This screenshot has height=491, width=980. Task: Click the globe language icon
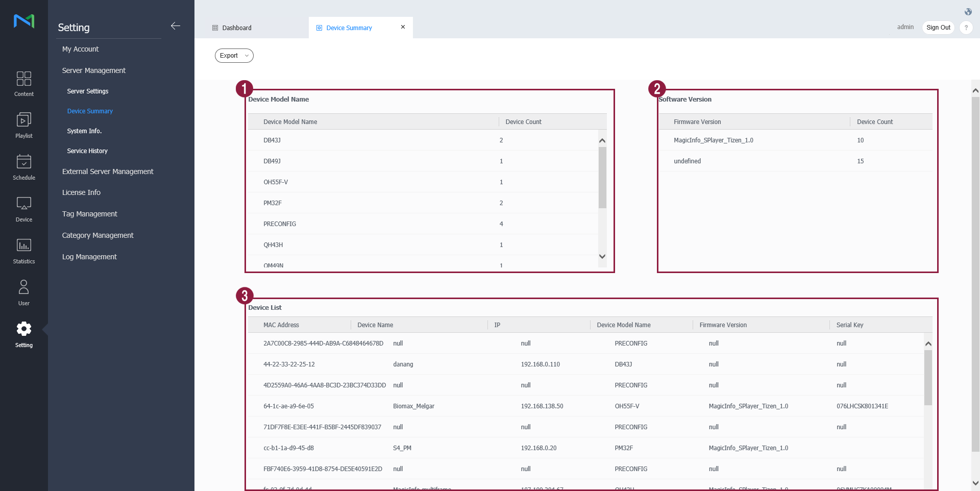click(968, 12)
